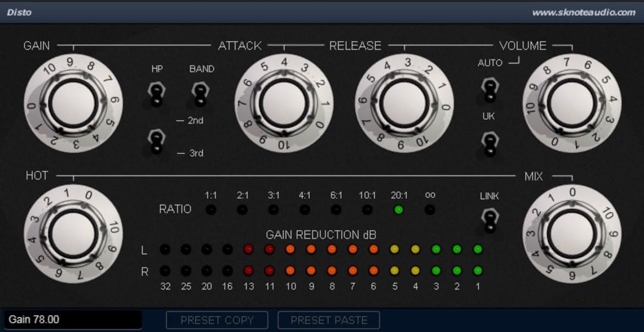This screenshot has width=644, height=332.
Task: Click the PRESET PASTE button
Action: pyautogui.click(x=329, y=320)
